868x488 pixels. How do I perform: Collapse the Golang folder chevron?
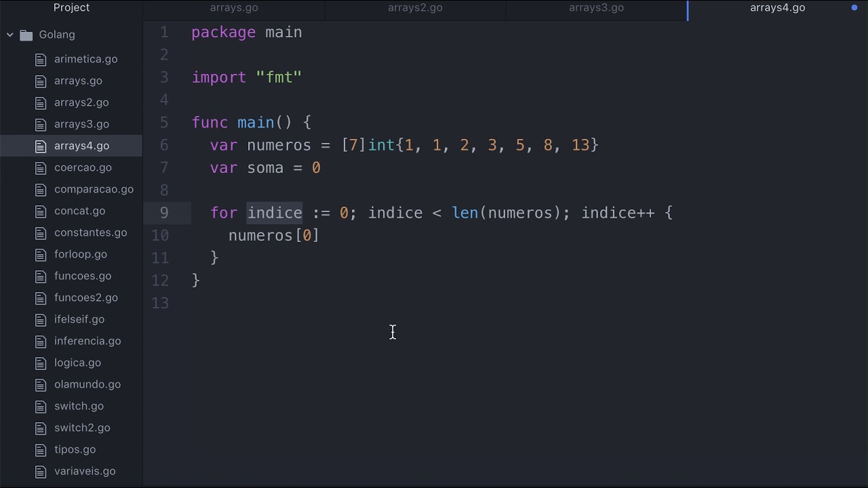click(x=10, y=35)
